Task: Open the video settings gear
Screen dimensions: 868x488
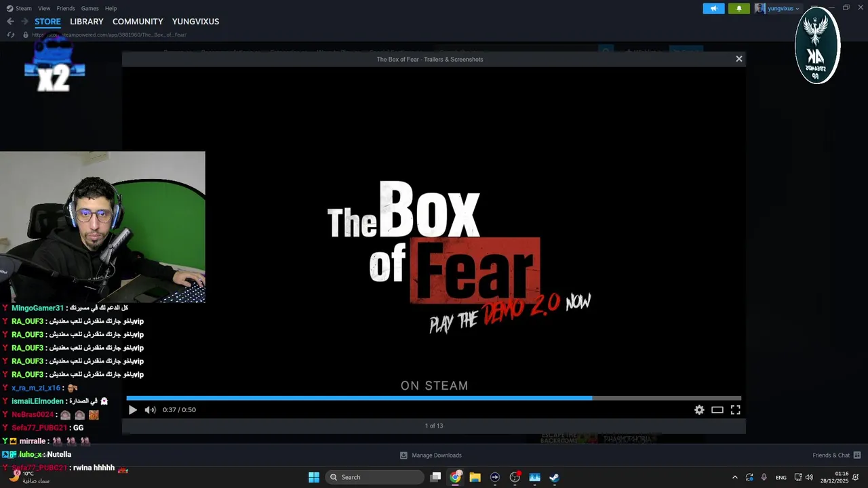Action: tap(699, 410)
